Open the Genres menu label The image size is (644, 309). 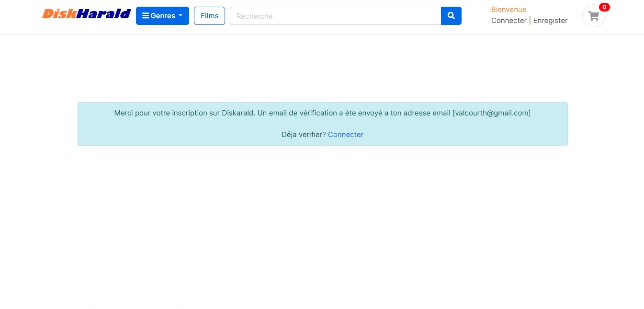point(163,16)
